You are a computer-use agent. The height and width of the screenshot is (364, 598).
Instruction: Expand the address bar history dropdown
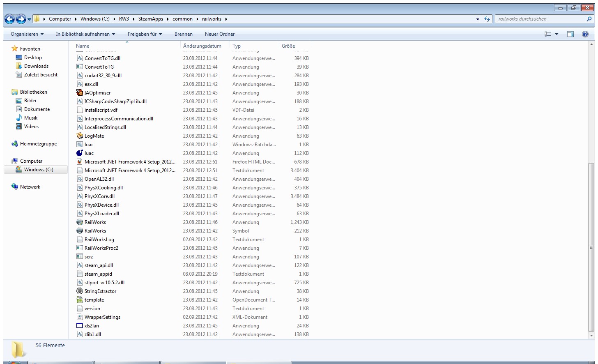478,19
